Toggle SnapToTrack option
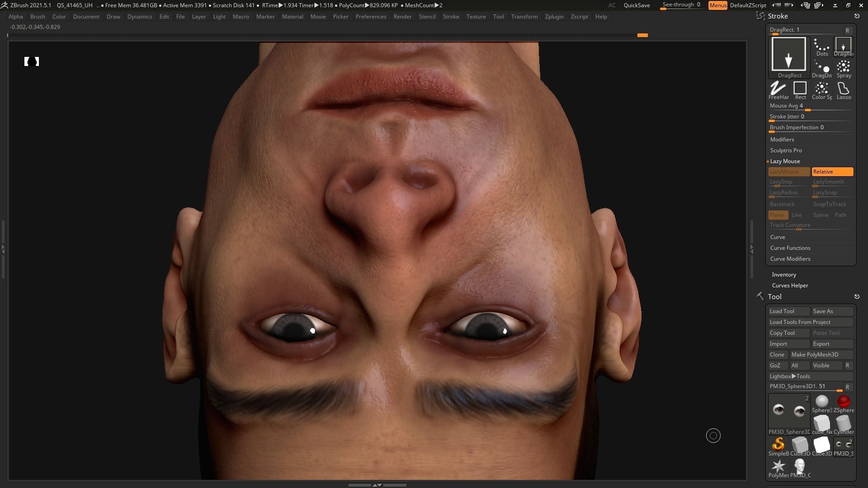Image resolution: width=868 pixels, height=488 pixels. 832,204
